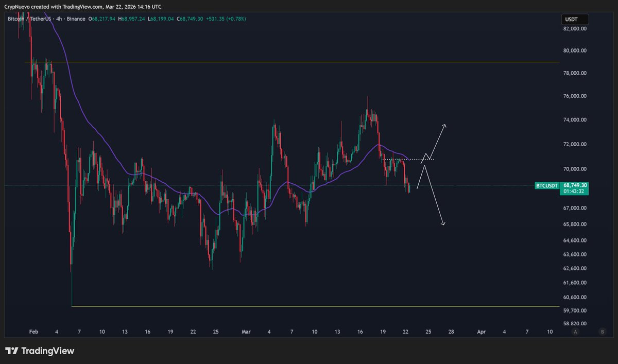
Task: Click the low value 68,199.04
Action: (161, 19)
